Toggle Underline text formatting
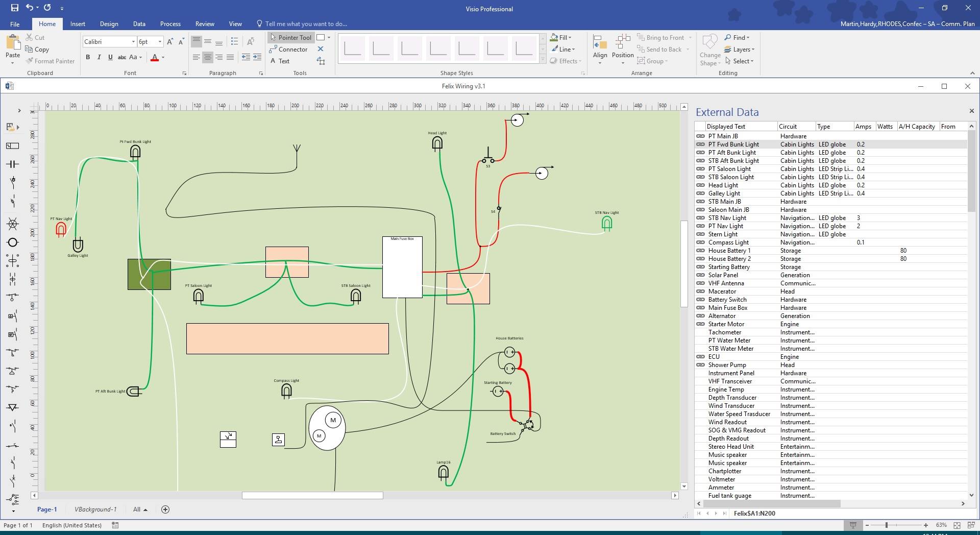 tap(110, 58)
